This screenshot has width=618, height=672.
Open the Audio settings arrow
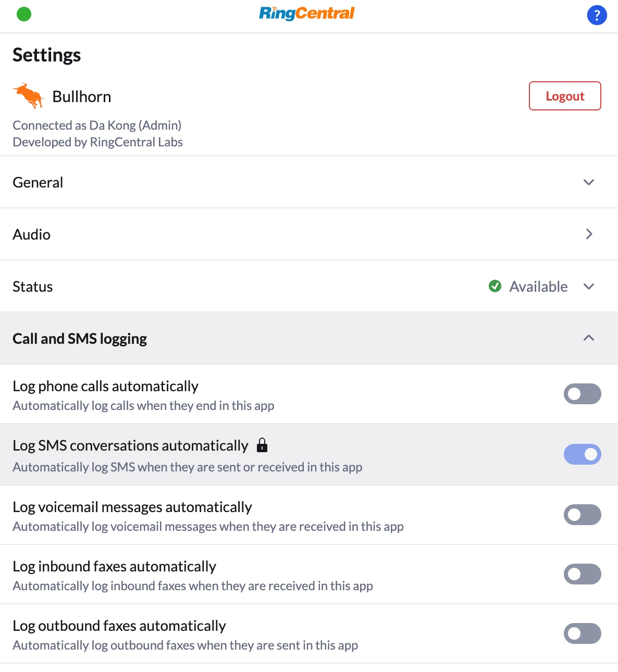(x=589, y=234)
